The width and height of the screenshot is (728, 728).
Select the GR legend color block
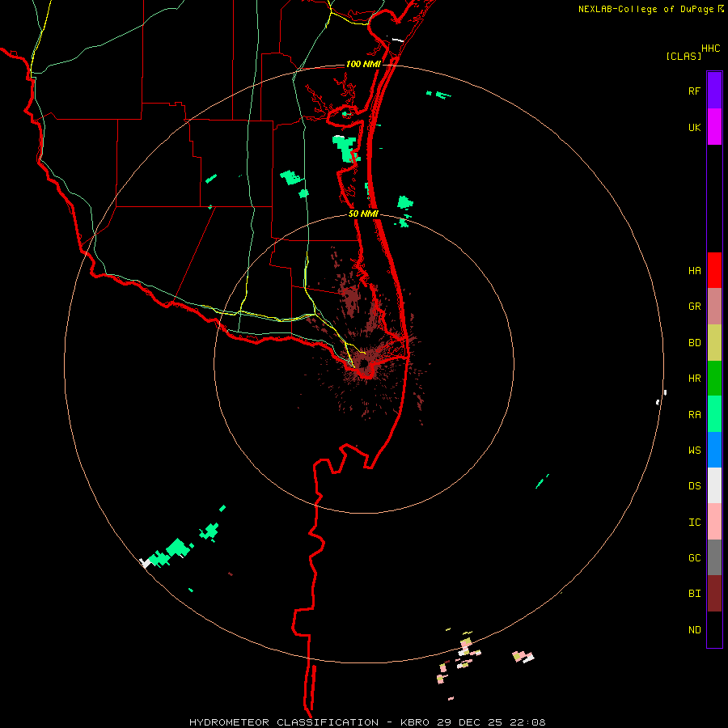pos(714,307)
